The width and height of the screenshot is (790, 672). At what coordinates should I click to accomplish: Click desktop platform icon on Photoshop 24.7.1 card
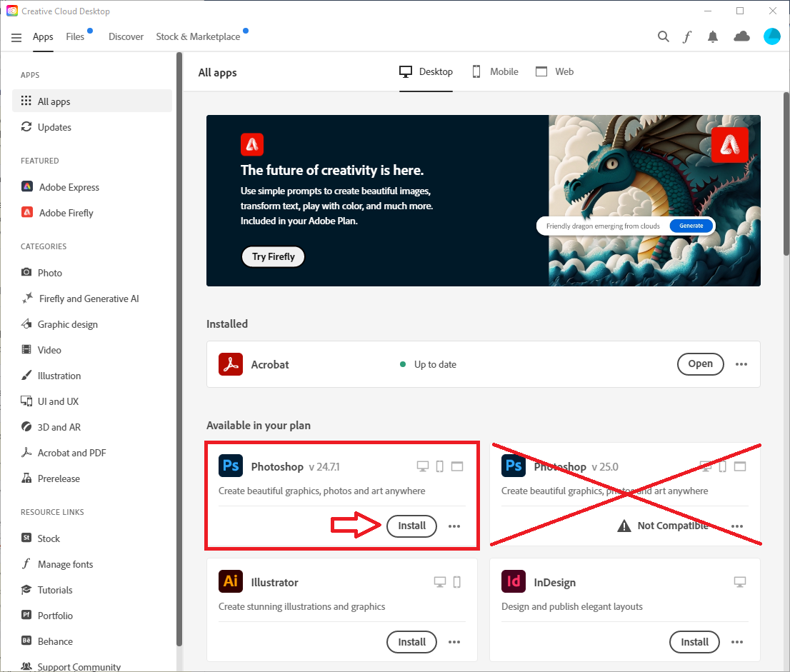[423, 466]
